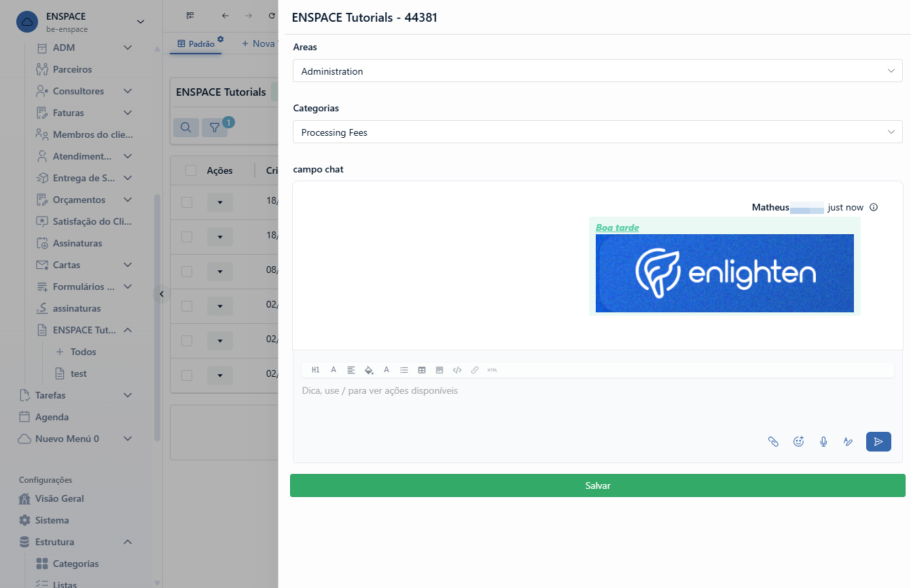Attach a file using the paperclip icon

point(773,441)
